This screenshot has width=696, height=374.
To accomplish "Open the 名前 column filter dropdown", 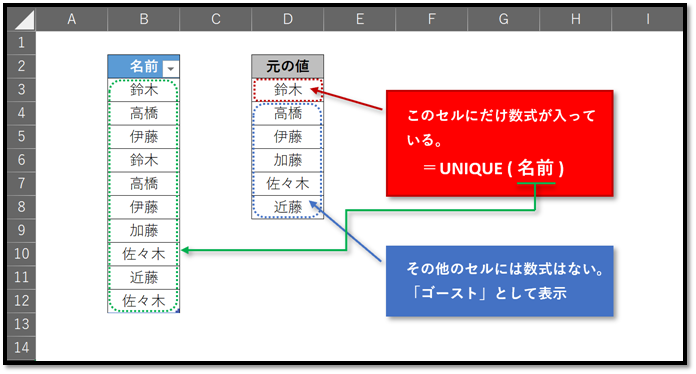I will coord(170,69).
